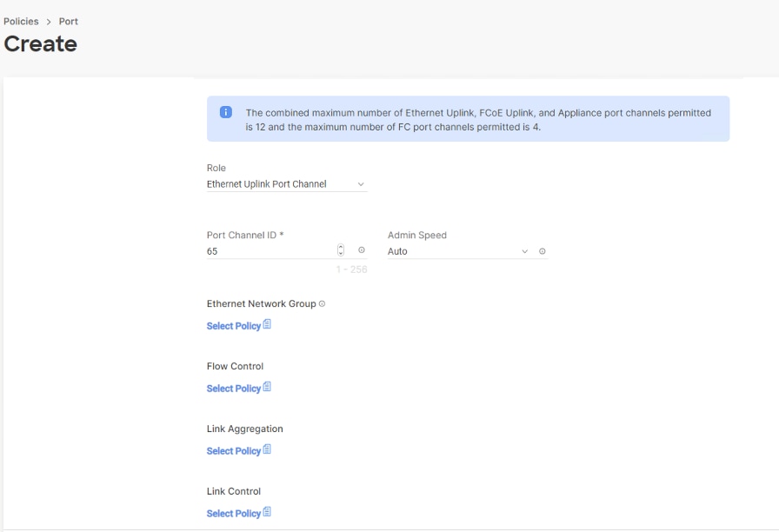Click the help icon next to Port Channel ID

(x=361, y=249)
